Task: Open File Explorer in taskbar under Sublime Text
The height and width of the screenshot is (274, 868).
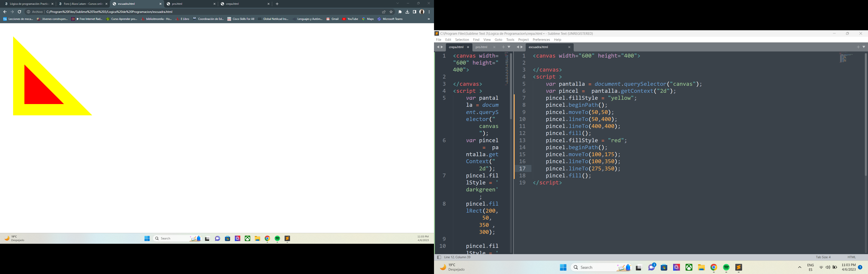Action: coord(701,267)
